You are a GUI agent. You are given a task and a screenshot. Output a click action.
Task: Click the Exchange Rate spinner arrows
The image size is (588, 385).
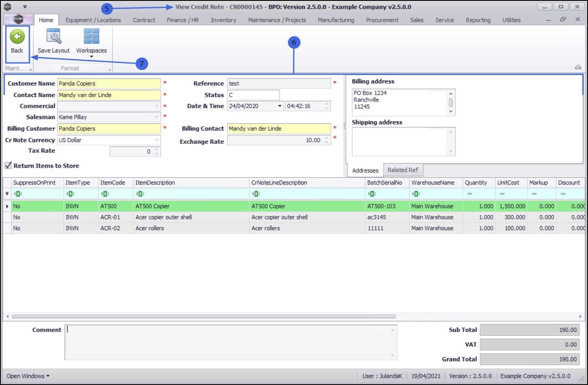coord(327,140)
